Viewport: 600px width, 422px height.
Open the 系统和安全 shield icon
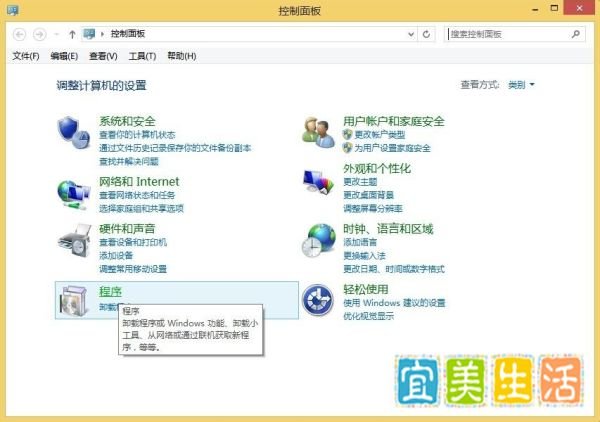point(74,132)
